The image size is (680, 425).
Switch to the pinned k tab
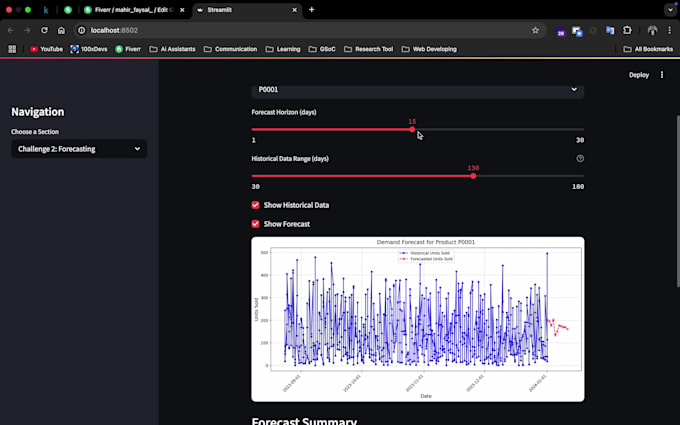tap(46, 10)
